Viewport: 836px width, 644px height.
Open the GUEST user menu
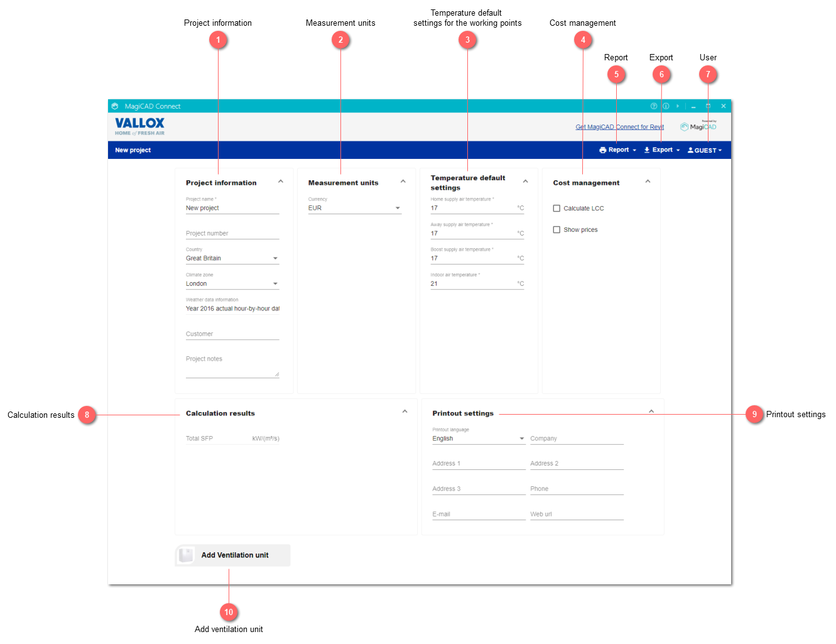705,150
